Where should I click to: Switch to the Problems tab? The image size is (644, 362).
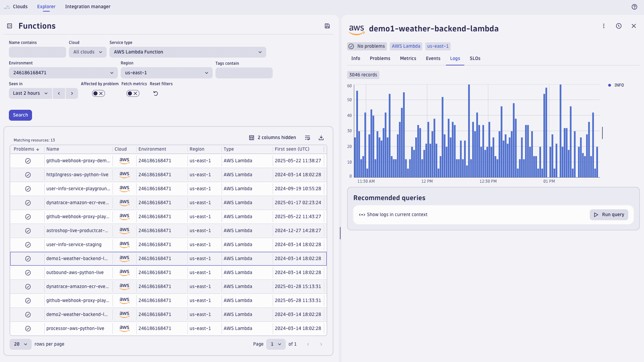[x=380, y=59]
